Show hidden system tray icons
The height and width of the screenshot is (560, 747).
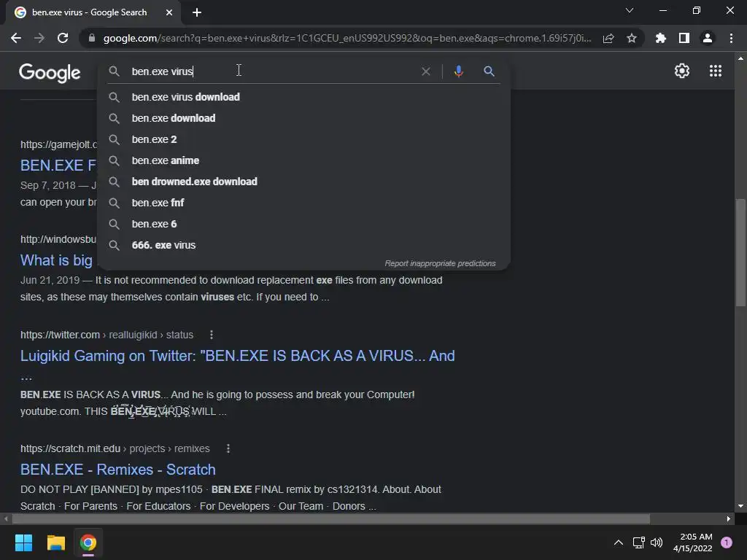coord(619,542)
